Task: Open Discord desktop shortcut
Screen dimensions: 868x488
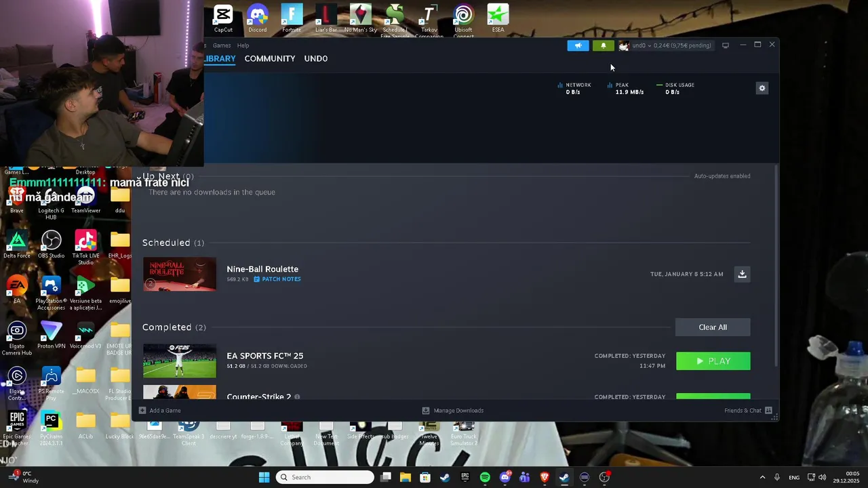Action: (258, 18)
